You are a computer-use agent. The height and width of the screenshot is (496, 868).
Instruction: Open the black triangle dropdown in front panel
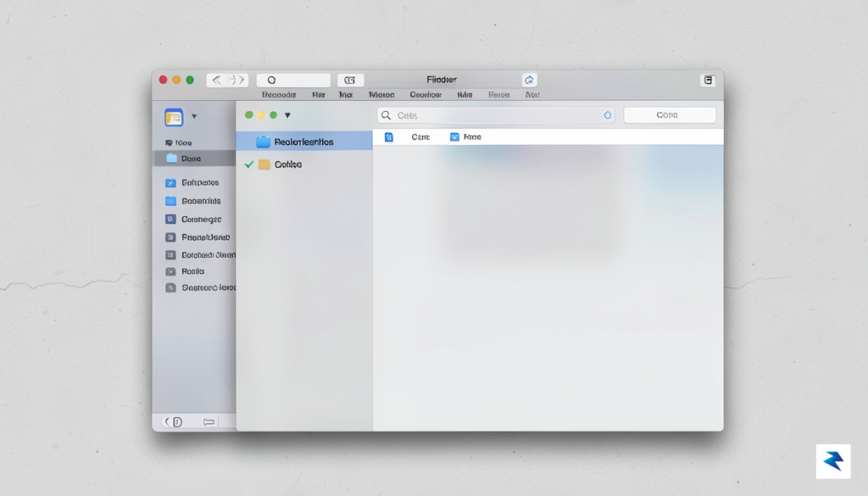point(287,115)
